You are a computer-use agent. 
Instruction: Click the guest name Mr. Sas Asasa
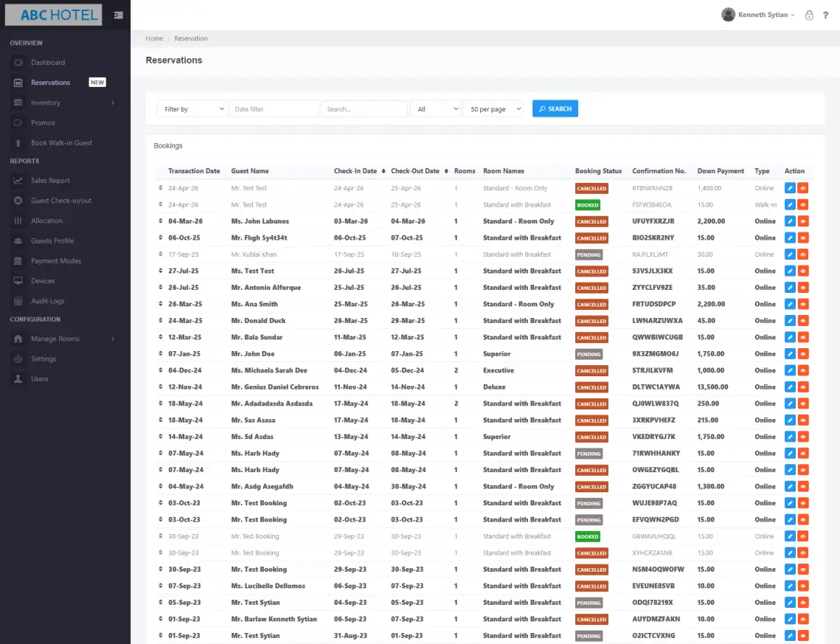click(x=253, y=420)
